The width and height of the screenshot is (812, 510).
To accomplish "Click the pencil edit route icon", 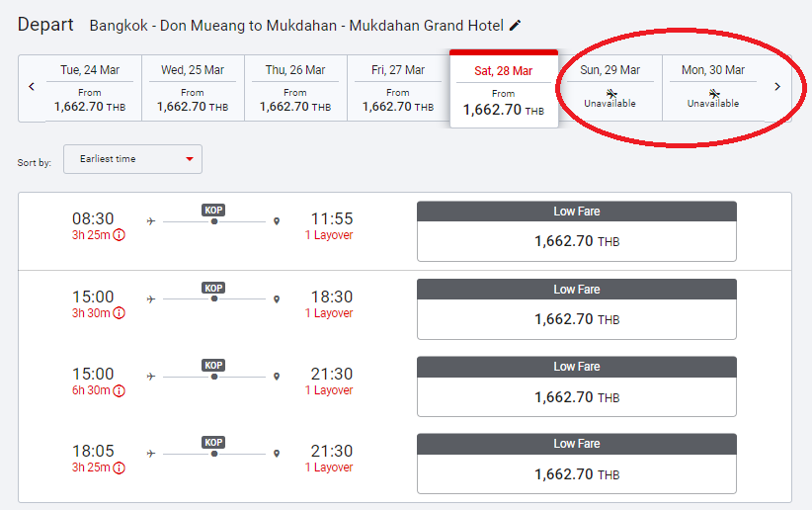I will [x=515, y=26].
